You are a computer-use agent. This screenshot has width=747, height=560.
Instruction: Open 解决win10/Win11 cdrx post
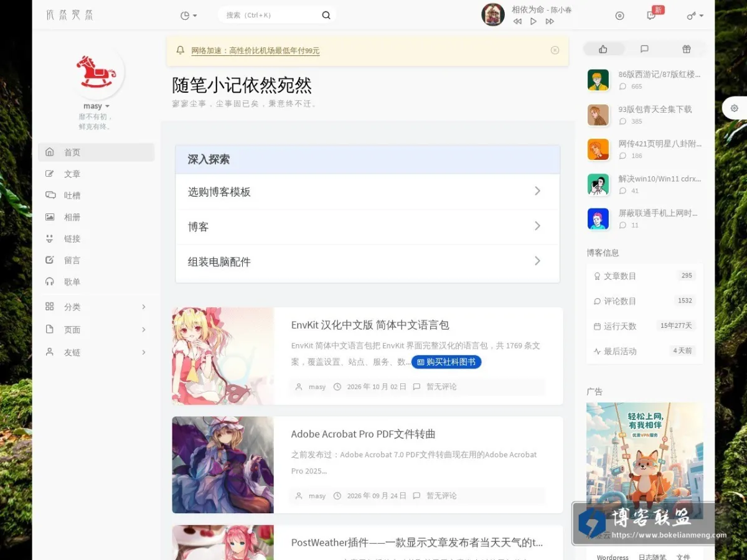(660, 179)
